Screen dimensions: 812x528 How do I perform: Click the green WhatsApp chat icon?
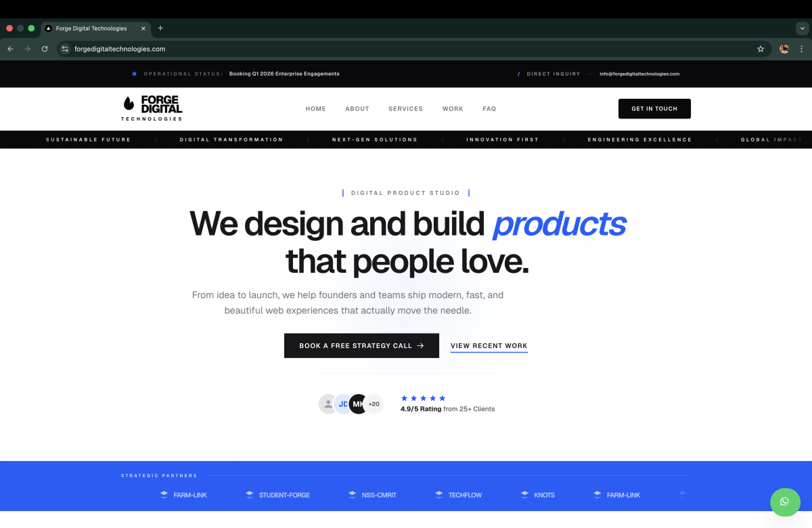tap(784, 502)
